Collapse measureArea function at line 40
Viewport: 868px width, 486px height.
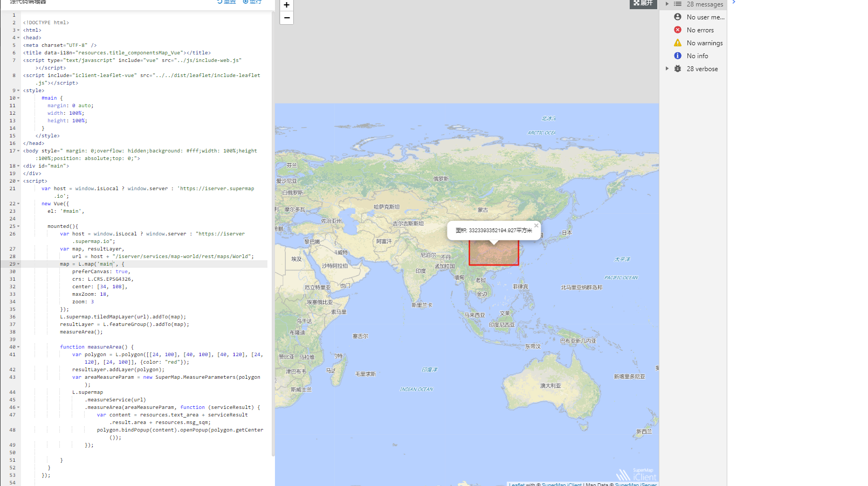coord(18,347)
